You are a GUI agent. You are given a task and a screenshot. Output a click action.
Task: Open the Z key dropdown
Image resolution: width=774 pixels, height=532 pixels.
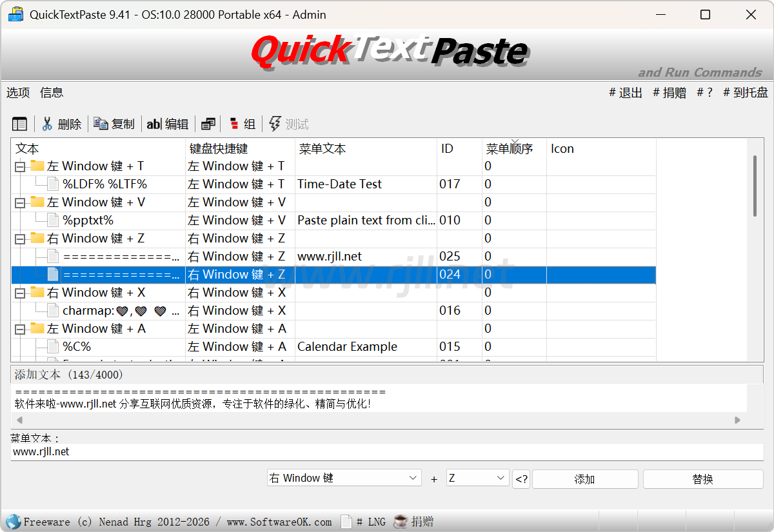[x=477, y=478]
